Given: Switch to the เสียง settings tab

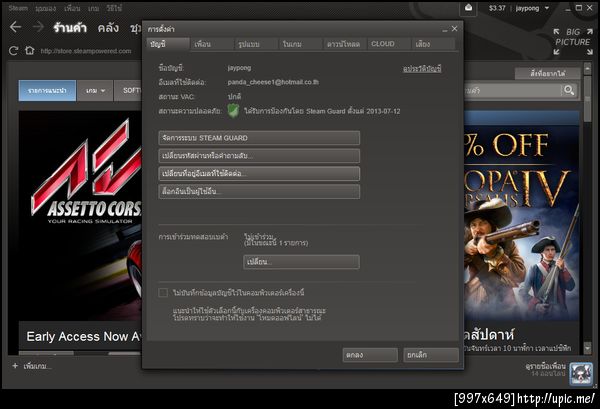Looking at the screenshot, I should pyautogui.click(x=433, y=44).
